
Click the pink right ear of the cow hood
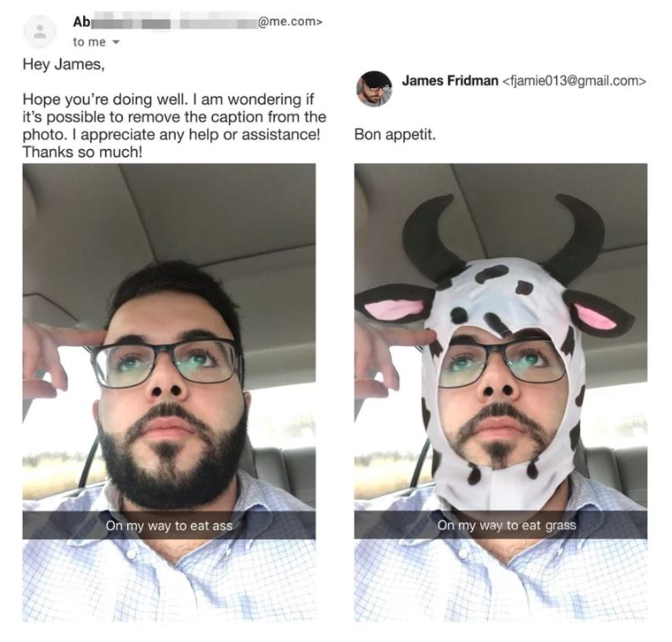(x=600, y=314)
